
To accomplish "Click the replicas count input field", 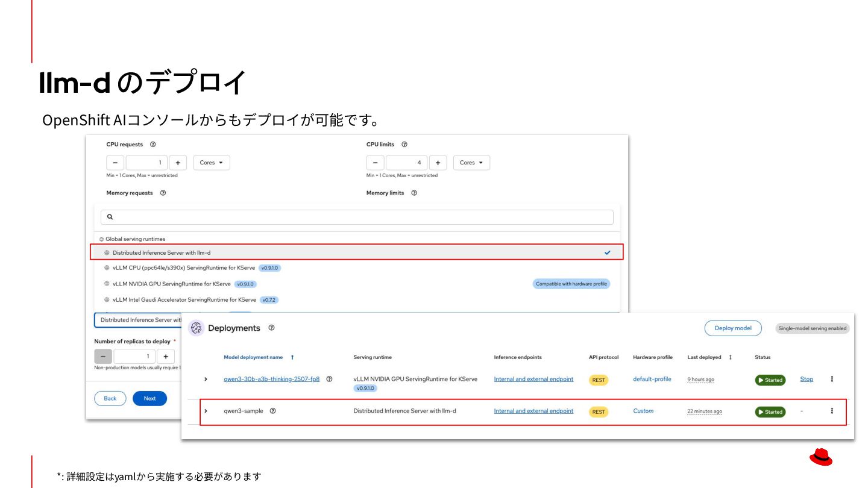I will [x=134, y=357].
